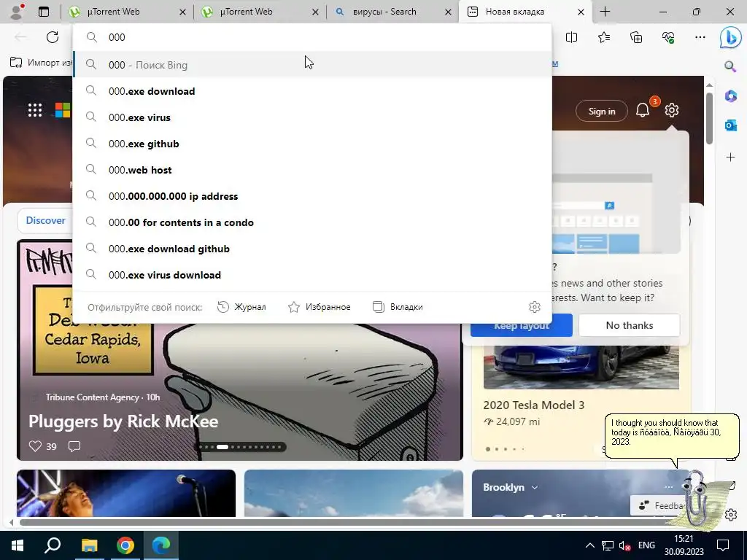Image resolution: width=747 pixels, height=560 pixels.
Task: Open the Pluggers by Rick McKee headline
Action: click(123, 421)
